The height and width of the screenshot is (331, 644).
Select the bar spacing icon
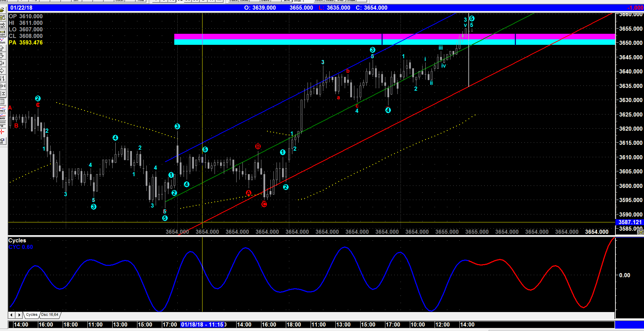(3, 78)
